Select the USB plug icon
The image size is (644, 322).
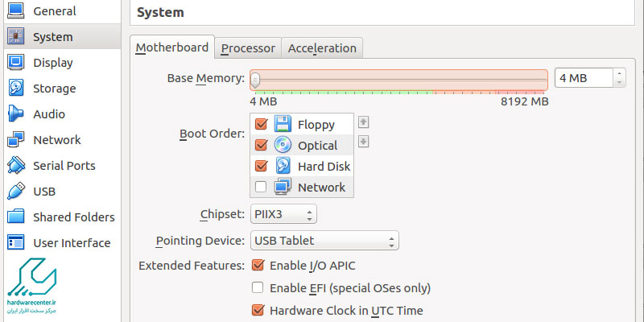point(16,192)
